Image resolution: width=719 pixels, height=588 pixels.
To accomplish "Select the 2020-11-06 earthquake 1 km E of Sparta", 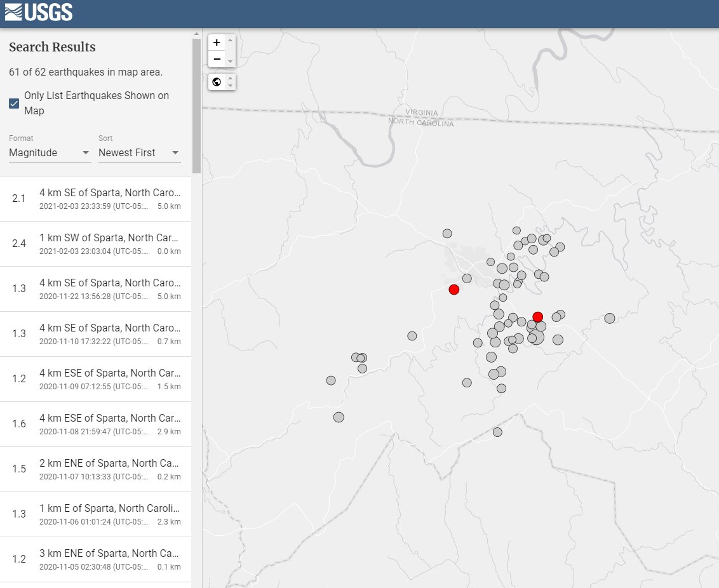I will click(x=95, y=514).
